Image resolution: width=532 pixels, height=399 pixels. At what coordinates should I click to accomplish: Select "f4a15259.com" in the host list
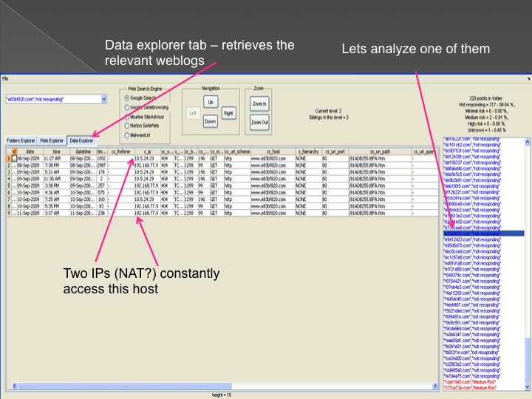(x=472, y=293)
